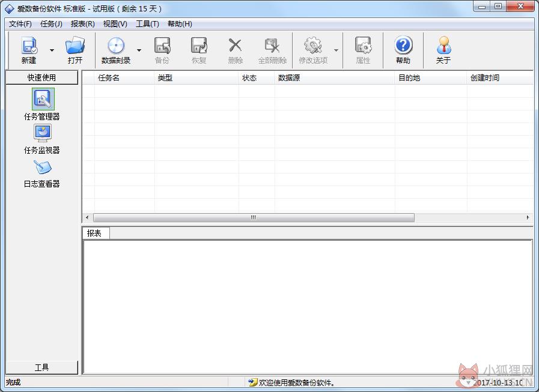Open the dropdown arrow beside 修改选项
The image size is (539, 392).
point(336,50)
